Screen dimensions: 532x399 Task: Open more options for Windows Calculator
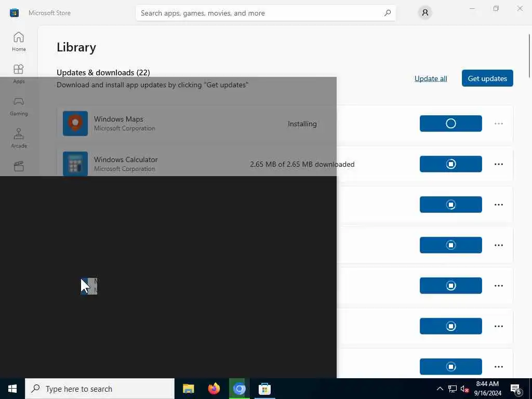click(498, 164)
